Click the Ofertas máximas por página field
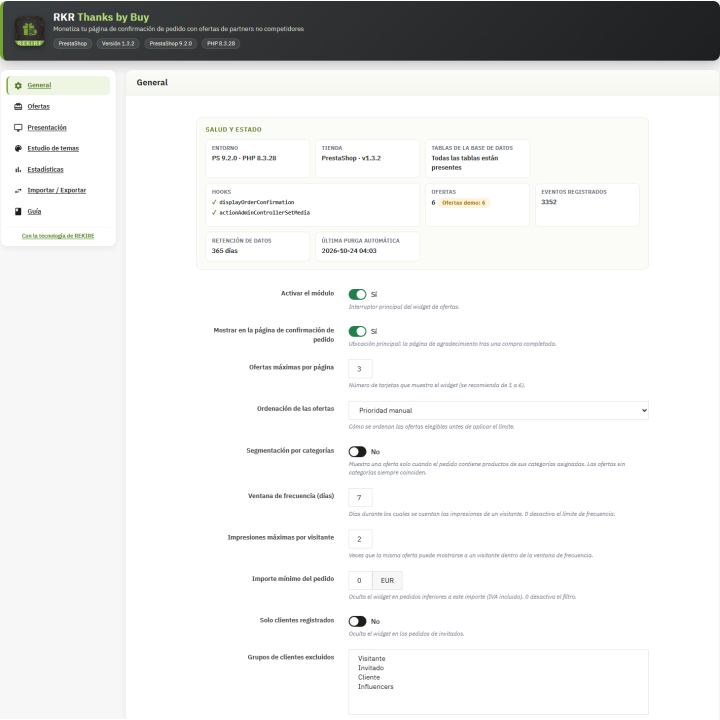This screenshot has width=720, height=720. tap(360, 369)
